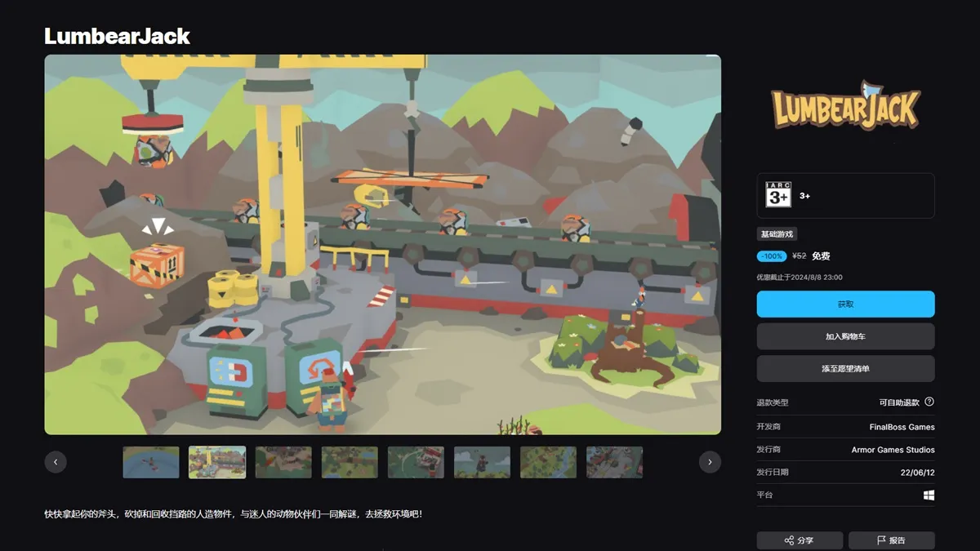The height and width of the screenshot is (551, 980).
Task: Click the 退款类型 label
Action: click(x=773, y=402)
